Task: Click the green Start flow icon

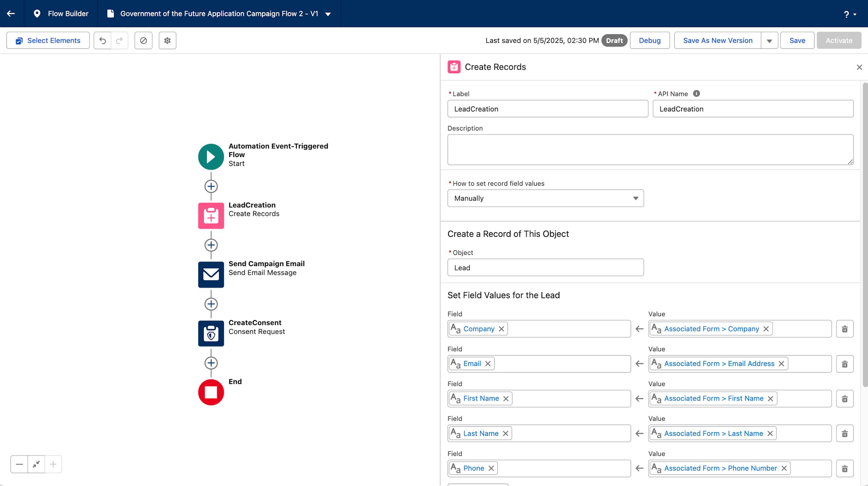Action: point(211,157)
